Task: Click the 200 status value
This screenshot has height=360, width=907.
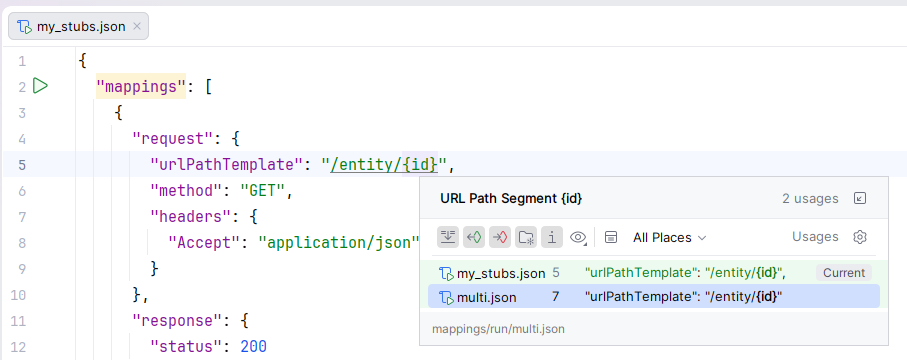Action: 253,347
